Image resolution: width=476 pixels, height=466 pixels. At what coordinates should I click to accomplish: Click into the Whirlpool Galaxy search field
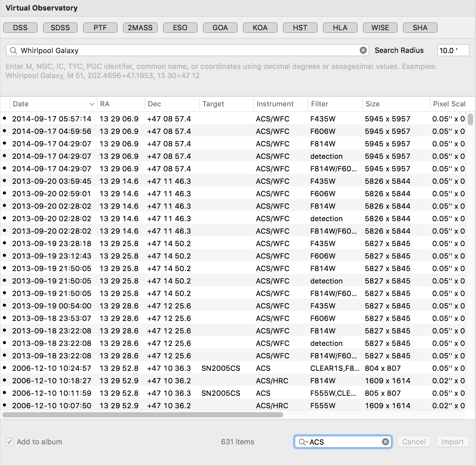click(188, 51)
